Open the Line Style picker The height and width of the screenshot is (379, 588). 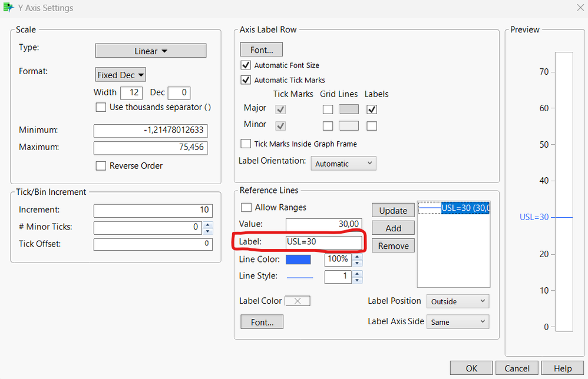click(x=300, y=278)
